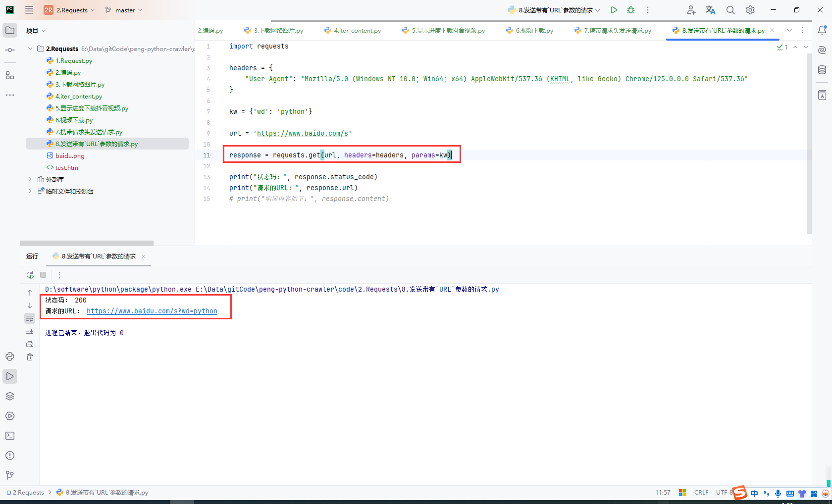Expand the 2.Requests project dropdown
Image resolution: width=832 pixels, height=504 pixels.
(69, 10)
